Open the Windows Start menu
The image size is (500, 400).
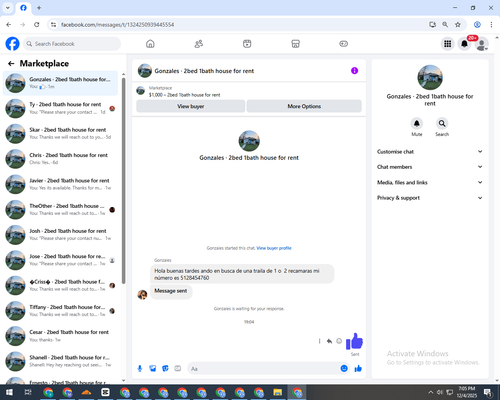(x=9, y=392)
